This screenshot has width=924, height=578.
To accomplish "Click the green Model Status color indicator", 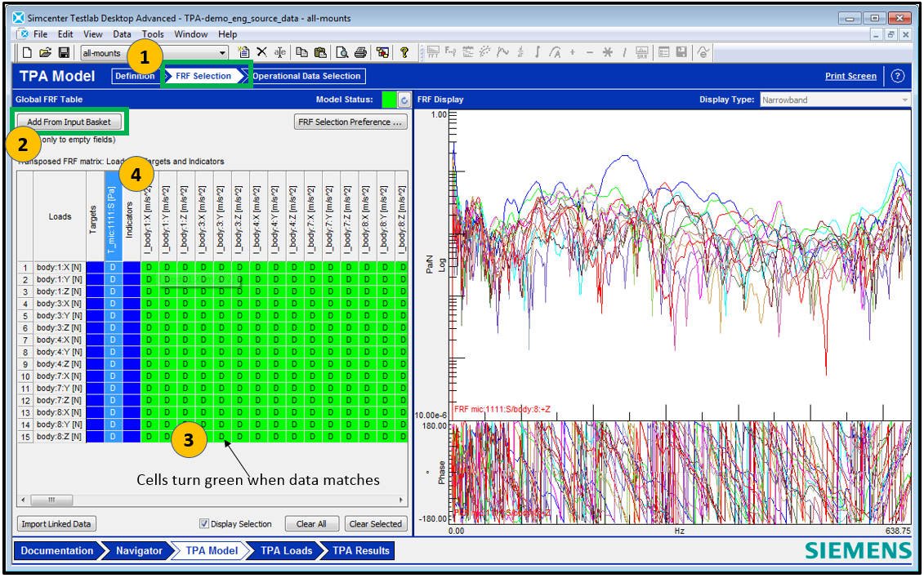I will 389,100.
